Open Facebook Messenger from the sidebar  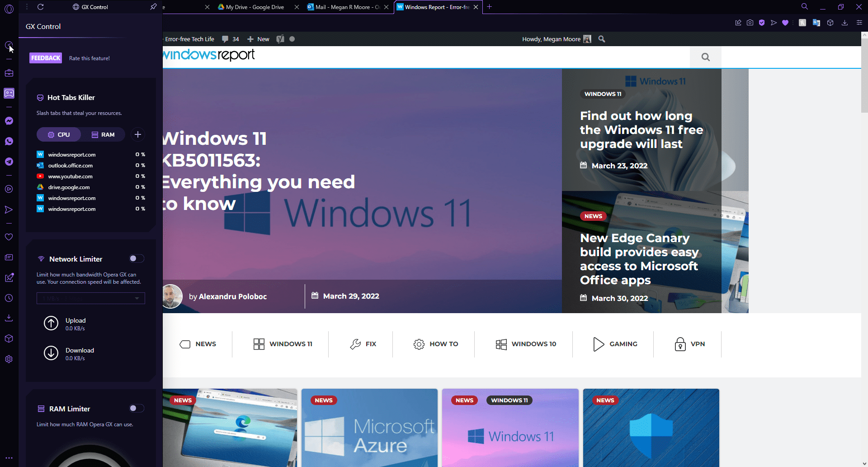pos(9,121)
